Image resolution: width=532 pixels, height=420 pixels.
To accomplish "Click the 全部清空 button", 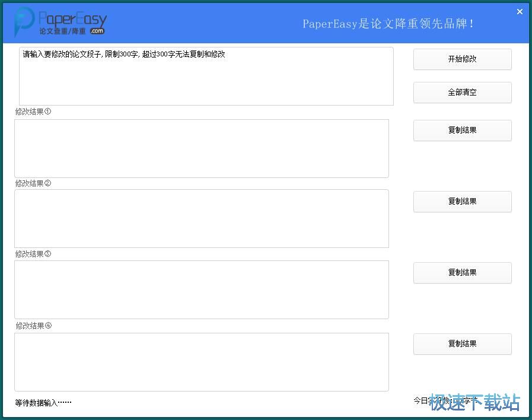I will pyautogui.click(x=462, y=93).
